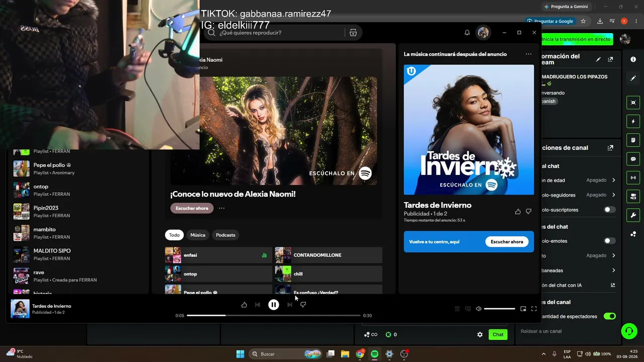The width and height of the screenshot is (644, 362).
Task: Like the ad in the player bar
Action: (244, 305)
